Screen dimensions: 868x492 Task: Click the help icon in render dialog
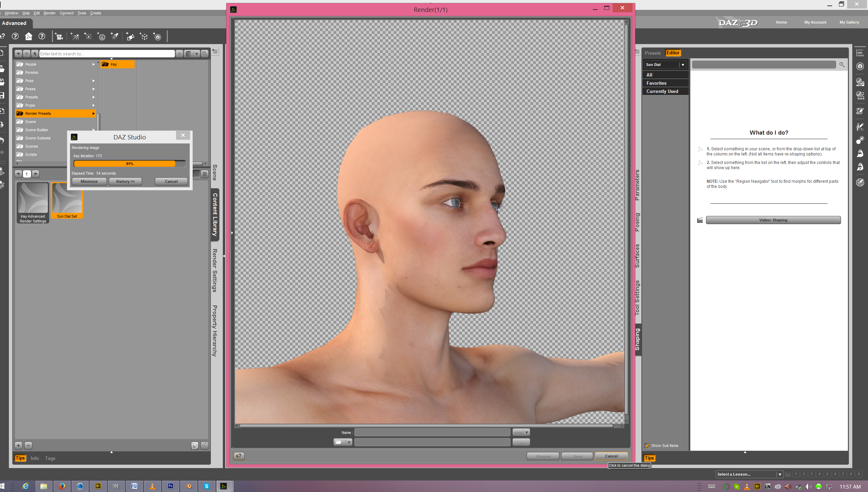pos(239,456)
